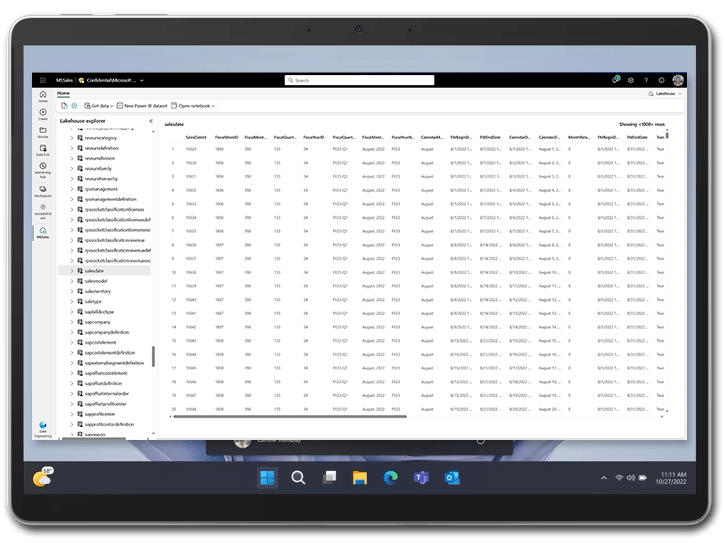Viewport: 725px width, 543px height.
Task: Select the Home tab
Action: coord(63,93)
